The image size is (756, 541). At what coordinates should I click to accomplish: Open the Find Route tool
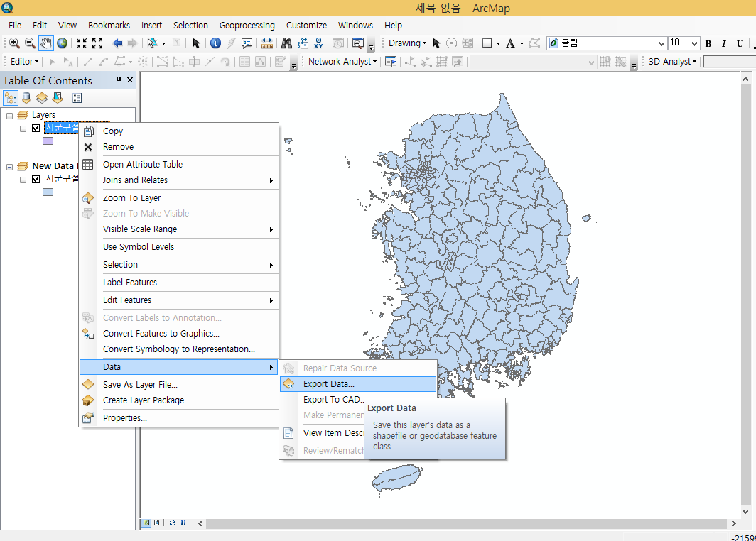click(x=303, y=43)
